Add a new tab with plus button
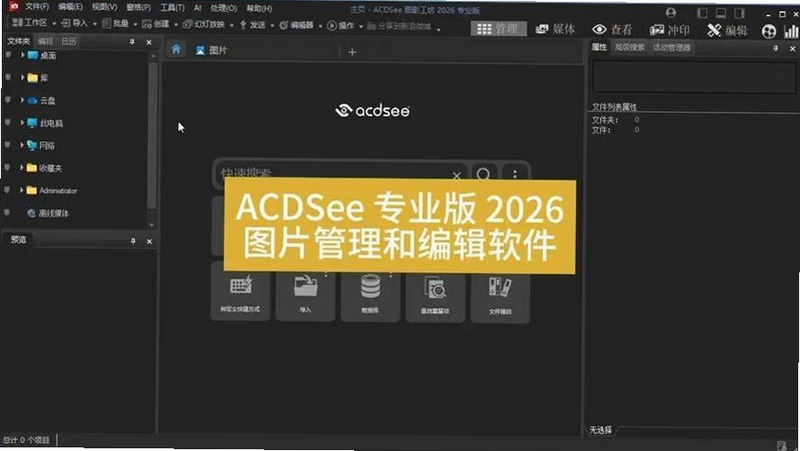The height and width of the screenshot is (451, 800). [352, 52]
